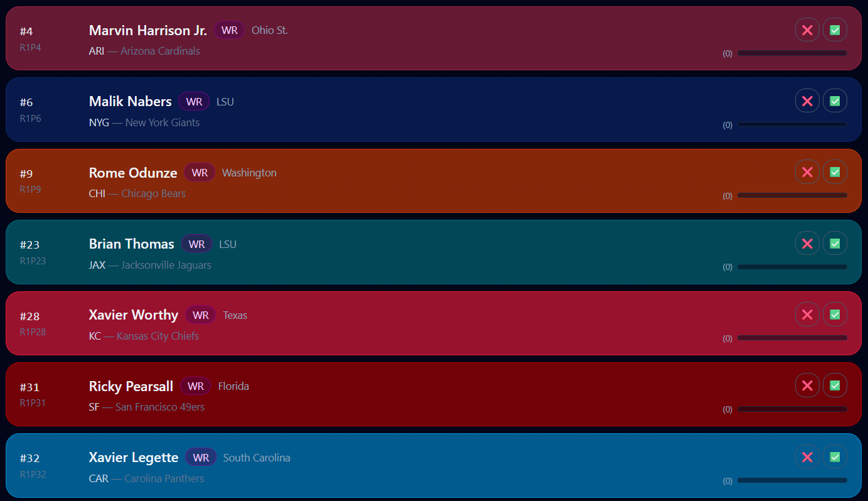Check the green checkmark for Xavier Legette
Screen dimensions: 868x501
click(835, 457)
